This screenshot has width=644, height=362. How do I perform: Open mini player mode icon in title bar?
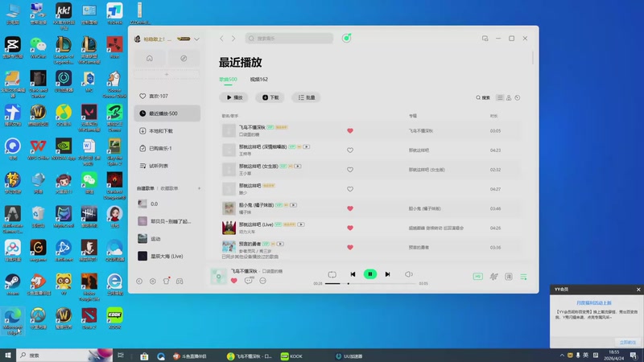(x=485, y=38)
